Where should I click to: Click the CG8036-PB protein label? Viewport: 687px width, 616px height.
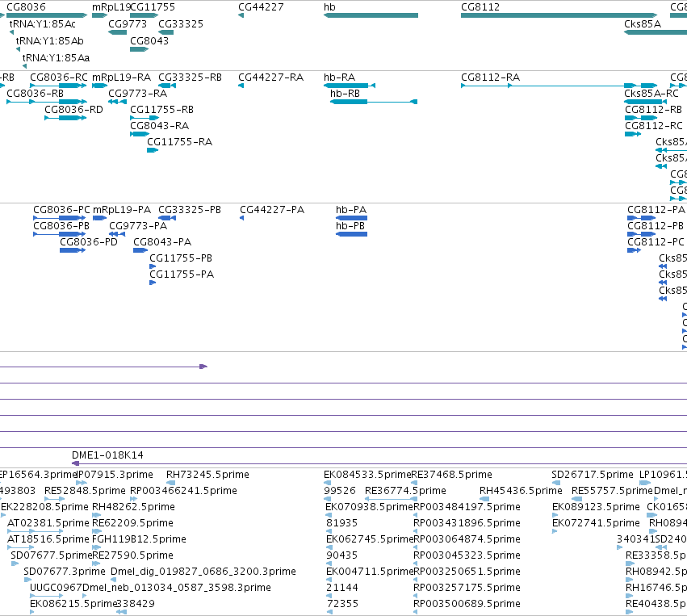[x=61, y=226]
